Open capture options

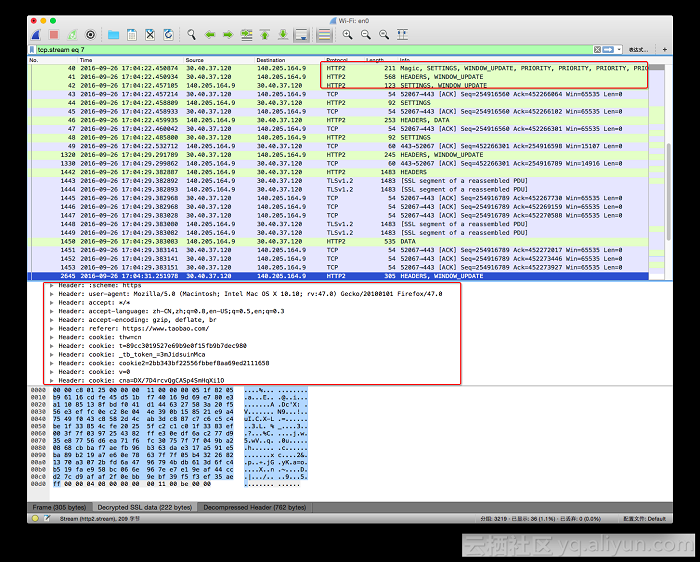pyautogui.click(x=91, y=35)
